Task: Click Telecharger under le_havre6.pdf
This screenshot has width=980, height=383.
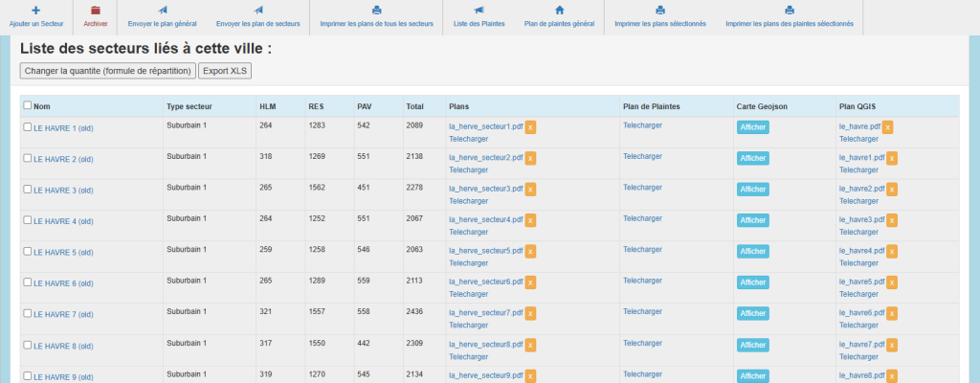Action: (858, 326)
